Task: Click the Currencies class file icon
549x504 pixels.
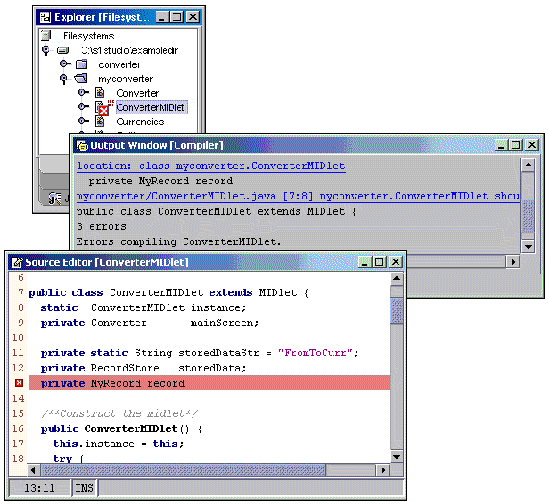Action: point(100,121)
